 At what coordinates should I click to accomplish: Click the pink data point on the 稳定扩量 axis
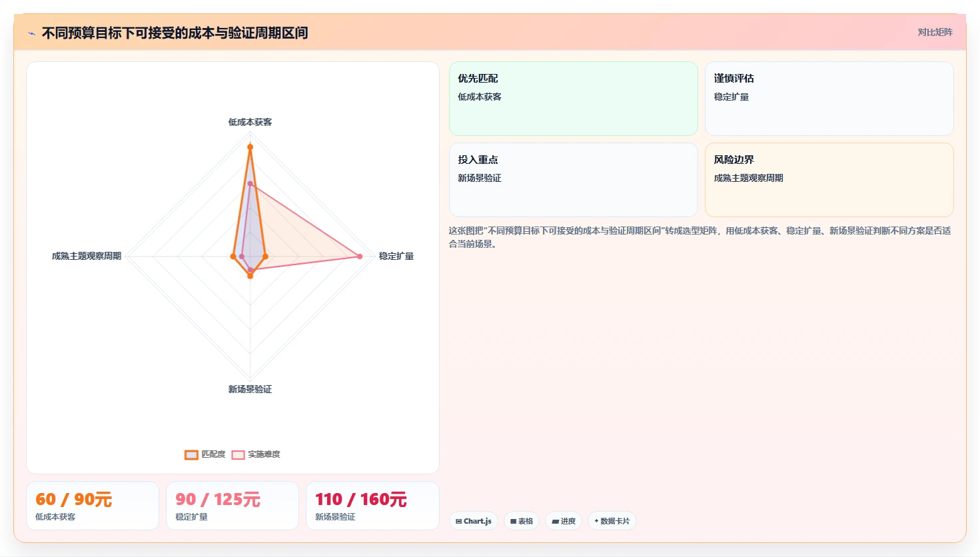[x=360, y=257]
